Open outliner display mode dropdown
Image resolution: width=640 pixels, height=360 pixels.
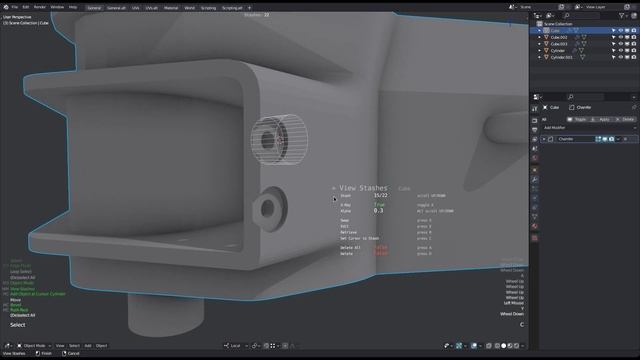(x=551, y=16)
